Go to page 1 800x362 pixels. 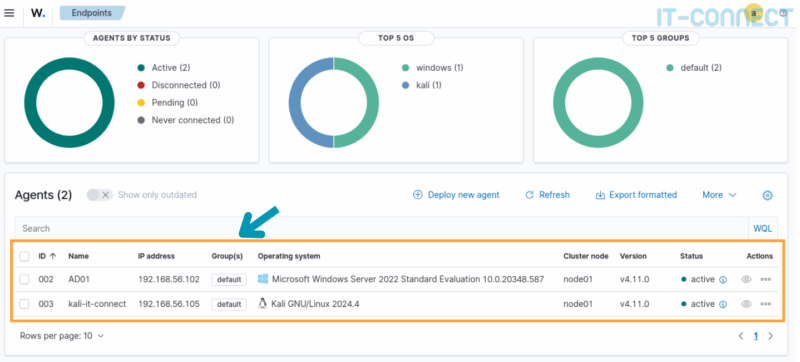[x=756, y=336]
